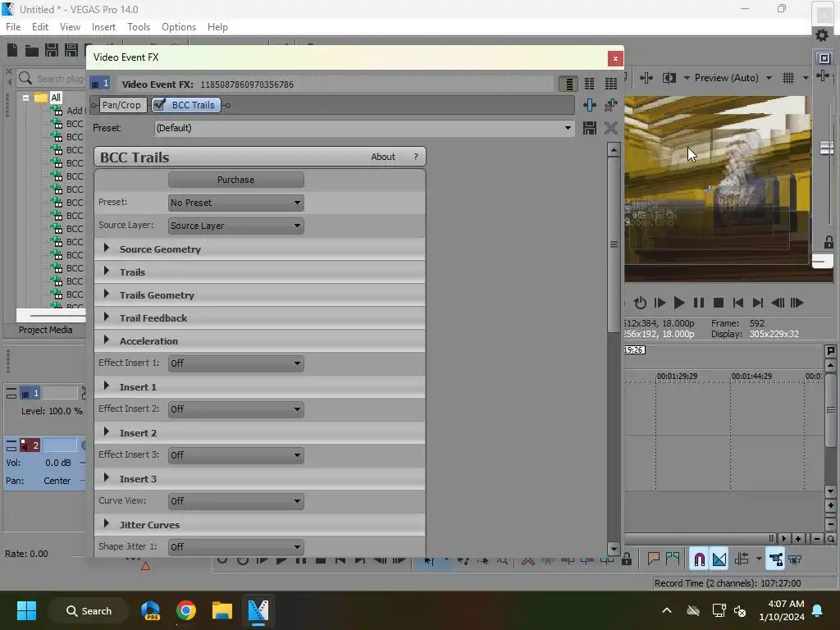Click the Split Screen View icon in the preview
Screen dimensions: 840x630
coord(669,78)
